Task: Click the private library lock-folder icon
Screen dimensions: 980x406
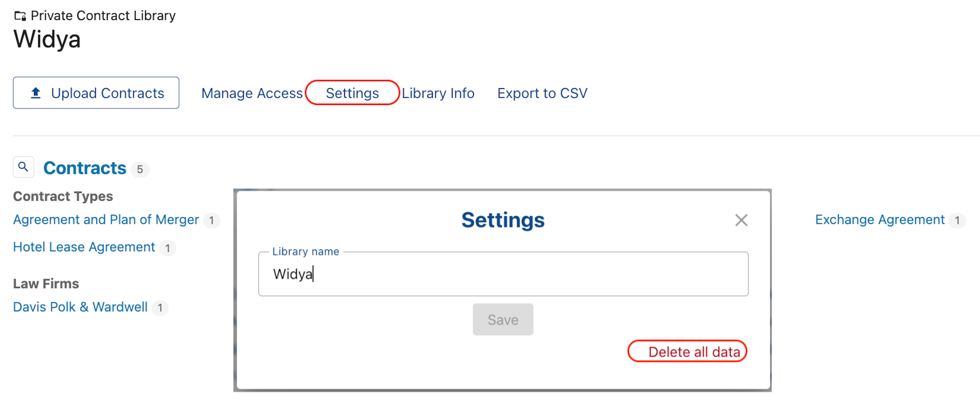Action: click(20, 16)
